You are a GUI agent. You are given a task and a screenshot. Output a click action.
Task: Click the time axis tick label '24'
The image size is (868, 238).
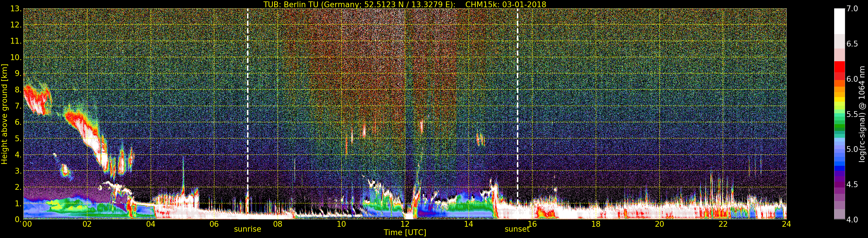point(786,224)
